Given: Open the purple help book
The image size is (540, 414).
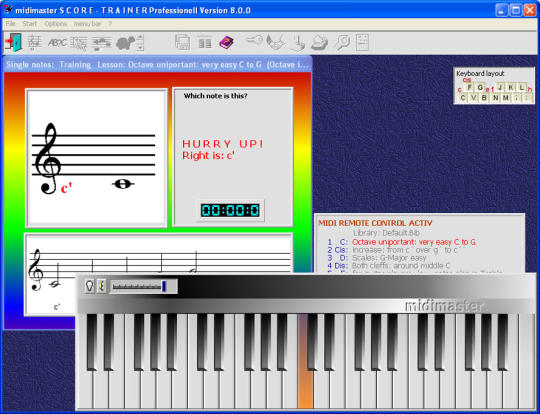Looking at the screenshot, I should tap(226, 43).
